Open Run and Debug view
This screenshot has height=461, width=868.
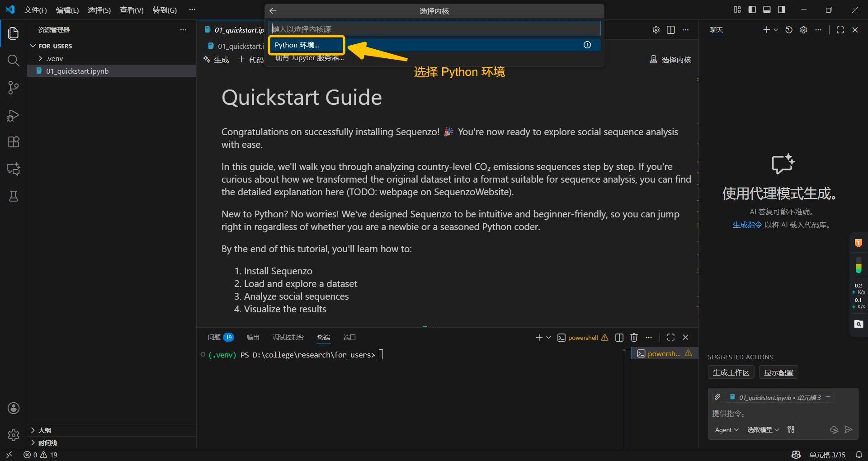[13, 115]
